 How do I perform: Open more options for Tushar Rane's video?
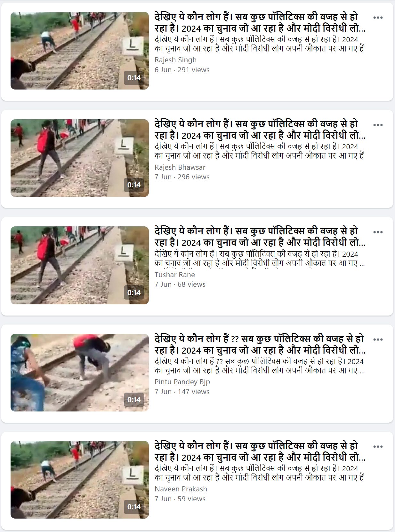pyautogui.click(x=378, y=232)
